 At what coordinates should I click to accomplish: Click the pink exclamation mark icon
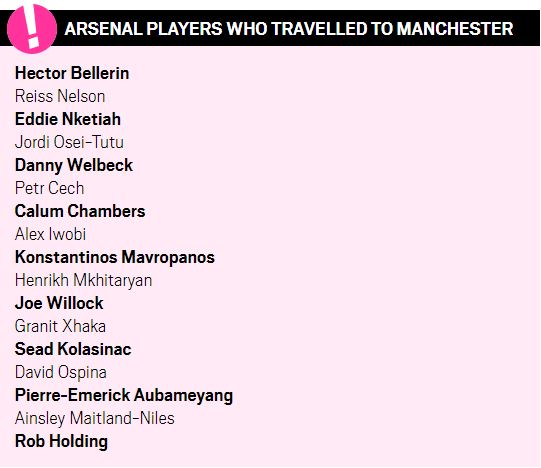(32, 28)
